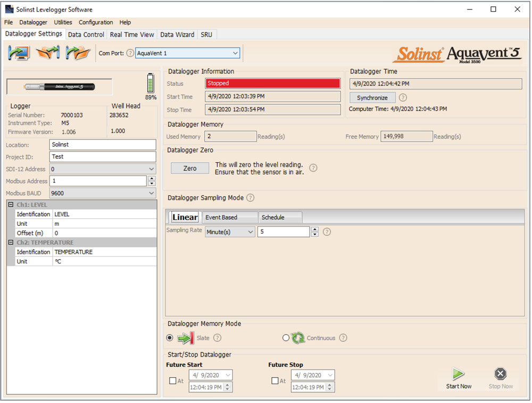Click the folder-to-logger settings icon
532x403 pixels.
[x=48, y=53]
